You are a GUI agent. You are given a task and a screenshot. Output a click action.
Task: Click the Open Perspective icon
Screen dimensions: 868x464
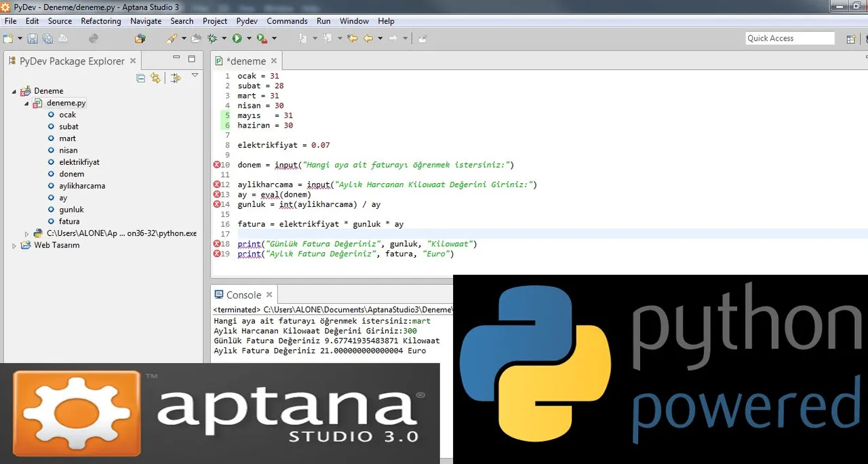point(851,39)
